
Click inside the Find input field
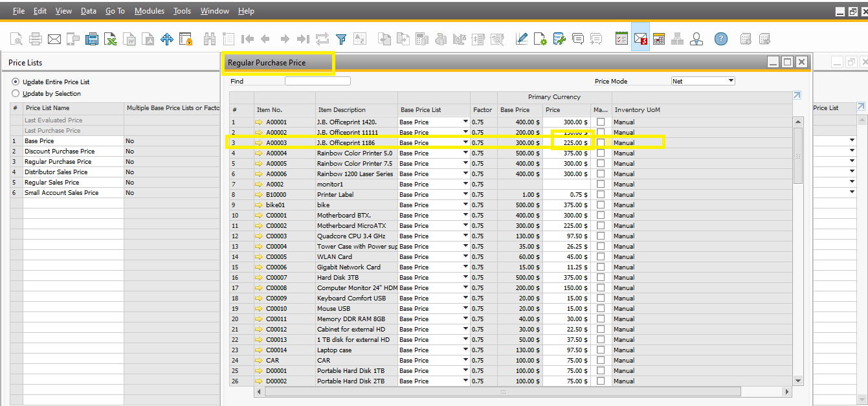click(317, 81)
